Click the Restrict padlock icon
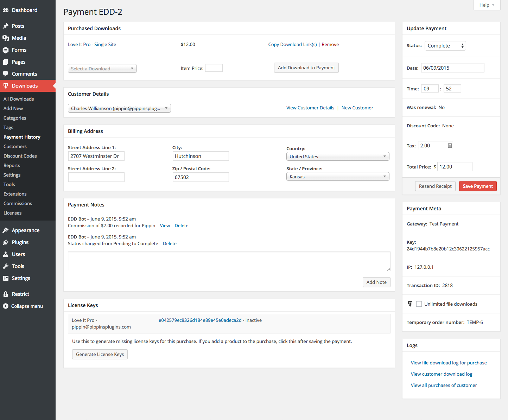Screen dimensions: 508x420 [x=6, y=294]
